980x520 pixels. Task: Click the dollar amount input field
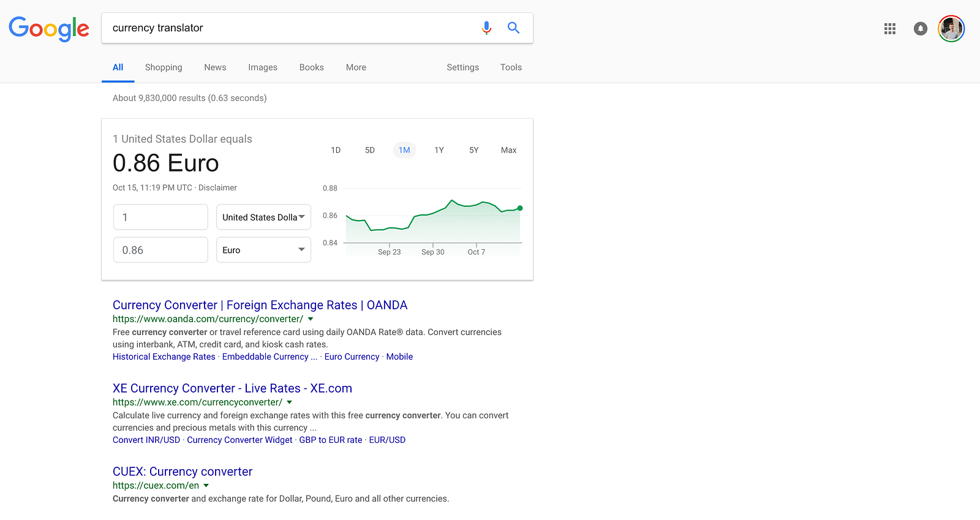point(160,217)
